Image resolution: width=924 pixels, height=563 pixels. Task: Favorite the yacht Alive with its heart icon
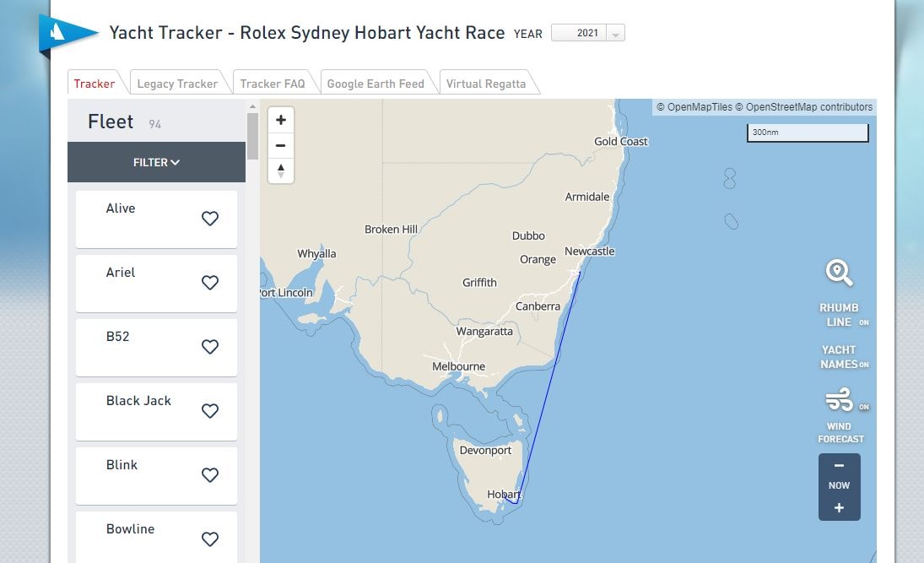click(209, 218)
